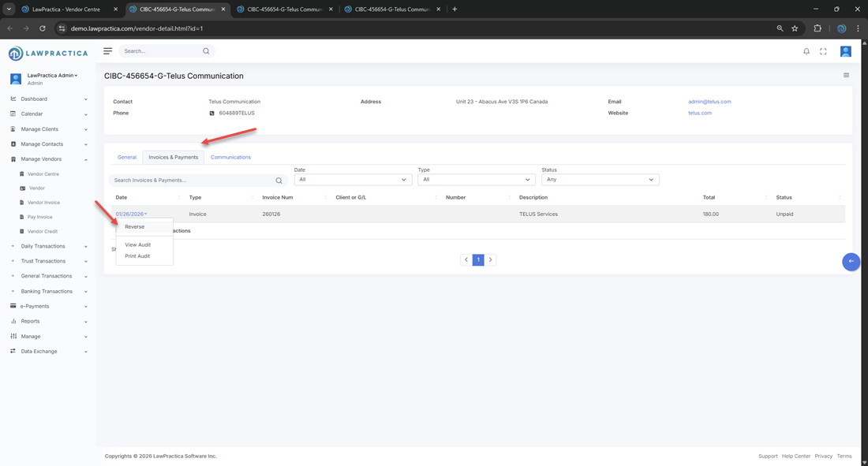Choose View Audit from the context menu
The image size is (868, 466).
(138, 244)
